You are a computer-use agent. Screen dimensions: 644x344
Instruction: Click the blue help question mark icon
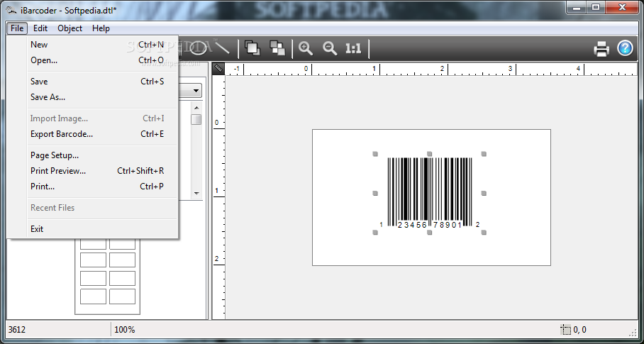click(625, 48)
